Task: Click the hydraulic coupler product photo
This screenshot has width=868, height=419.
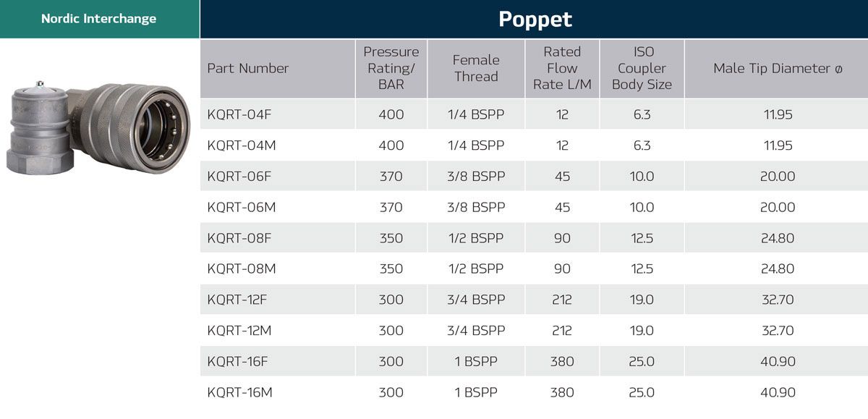Action: point(98,127)
